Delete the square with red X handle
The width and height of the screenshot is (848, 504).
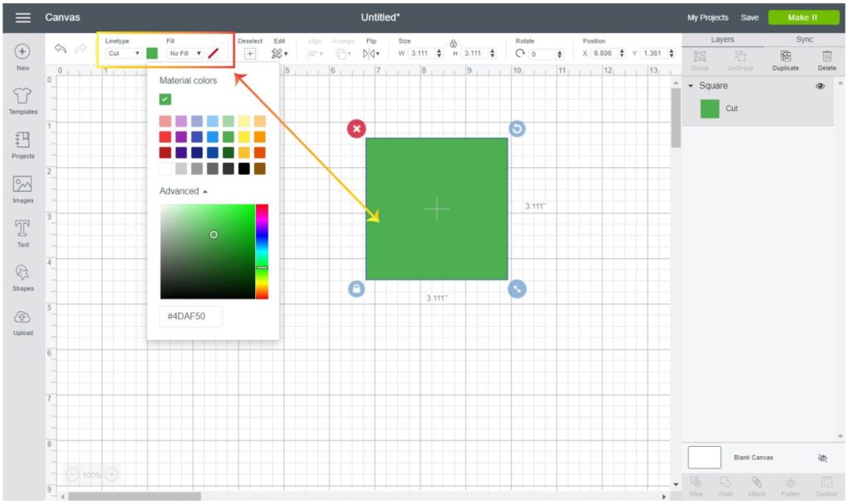click(356, 128)
